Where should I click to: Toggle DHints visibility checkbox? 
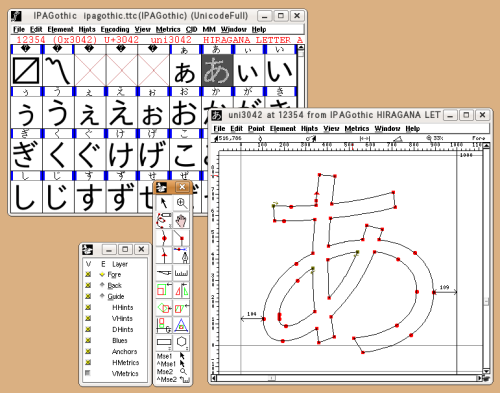pyautogui.click(x=88, y=329)
